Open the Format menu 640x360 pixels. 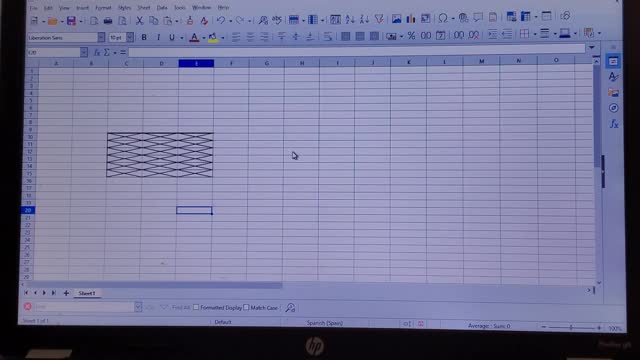(x=103, y=8)
